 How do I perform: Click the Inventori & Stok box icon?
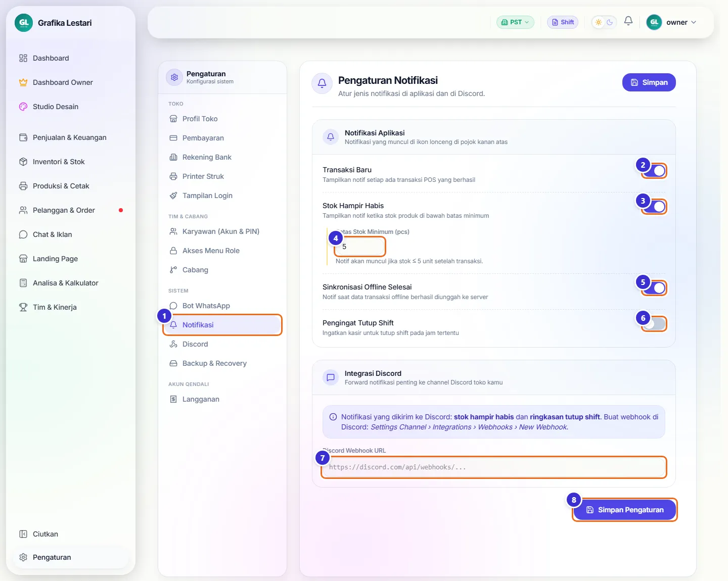click(23, 162)
